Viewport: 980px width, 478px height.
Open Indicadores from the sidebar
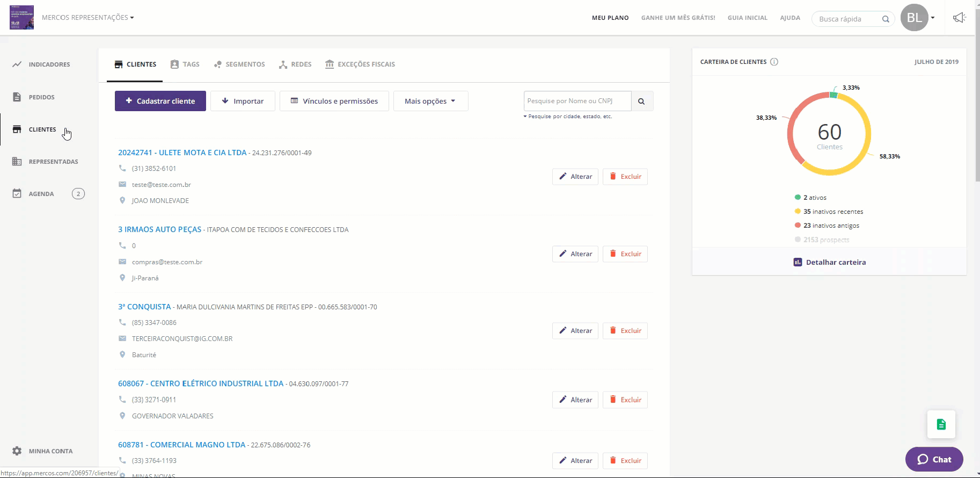pos(49,64)
